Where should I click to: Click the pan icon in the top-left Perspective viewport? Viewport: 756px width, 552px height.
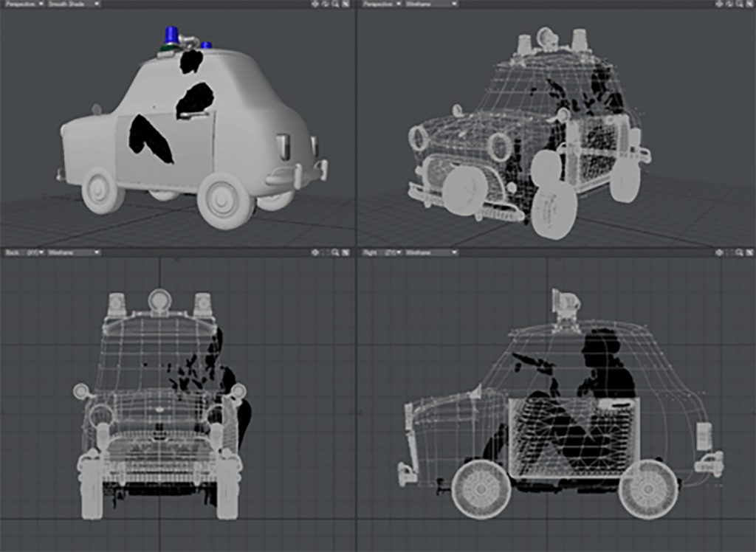tap(315, 4)
